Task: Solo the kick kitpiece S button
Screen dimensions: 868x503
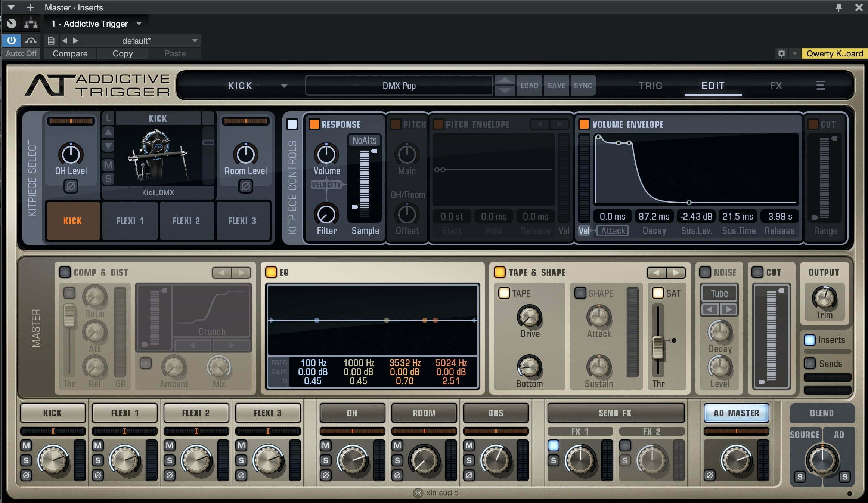Action: (108, 179)
